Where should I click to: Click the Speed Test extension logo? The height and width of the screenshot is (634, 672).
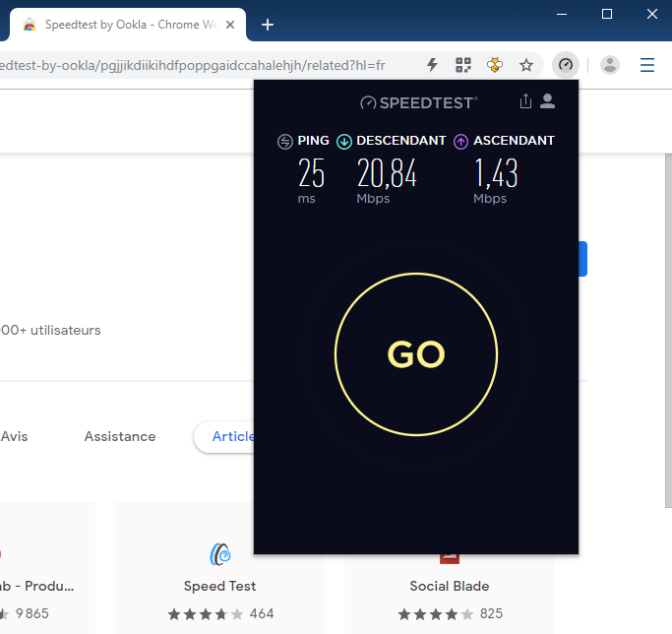pyautogui.click(x=220, y=554)
